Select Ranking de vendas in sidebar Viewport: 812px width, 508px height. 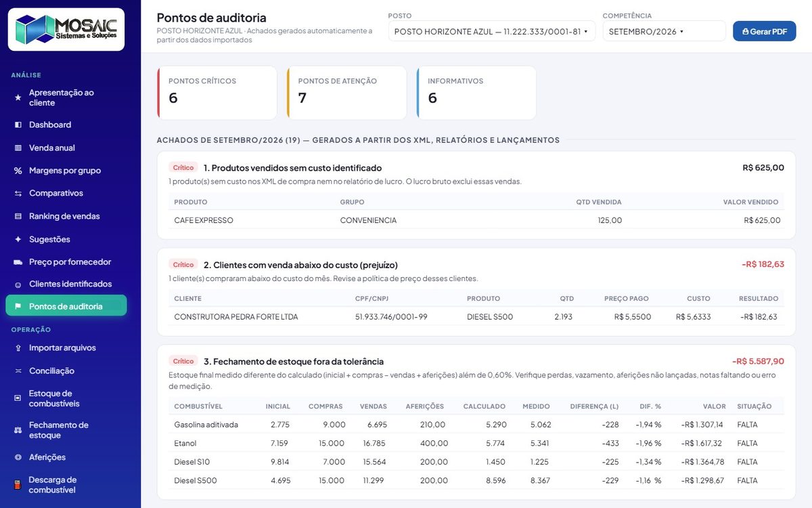(x=66, y=216)
